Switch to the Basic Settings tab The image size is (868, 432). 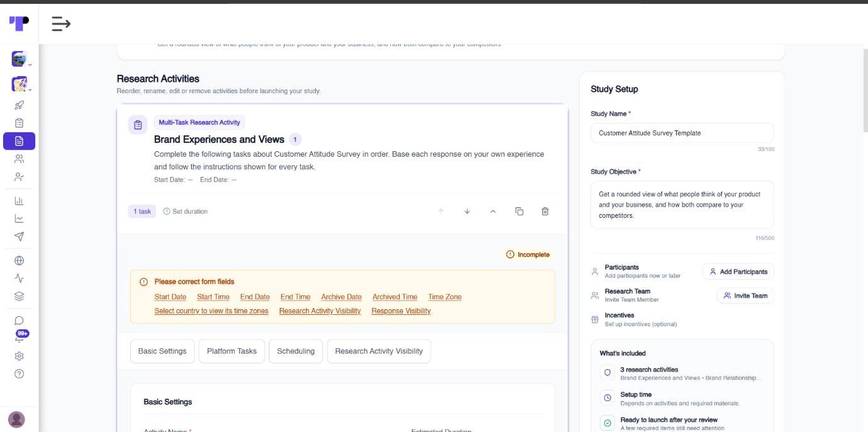pyautogui.click(x=162, y=351)
